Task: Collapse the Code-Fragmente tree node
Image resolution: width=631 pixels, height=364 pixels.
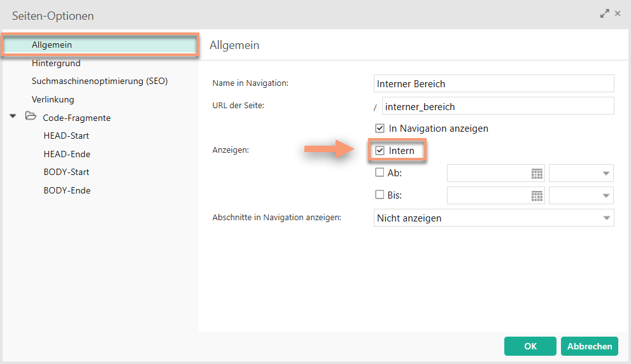Action: point(13,116)
